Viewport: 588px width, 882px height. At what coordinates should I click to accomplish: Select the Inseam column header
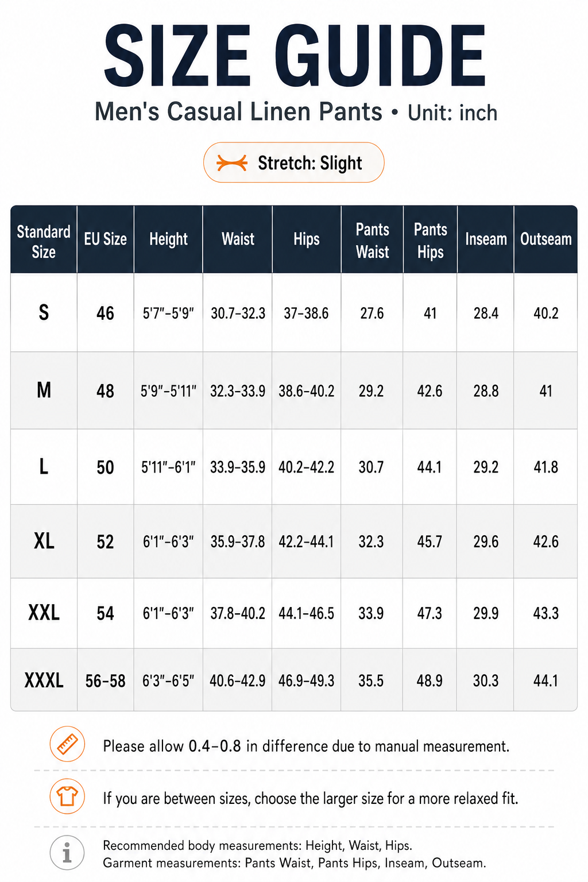tap(486, 239)
